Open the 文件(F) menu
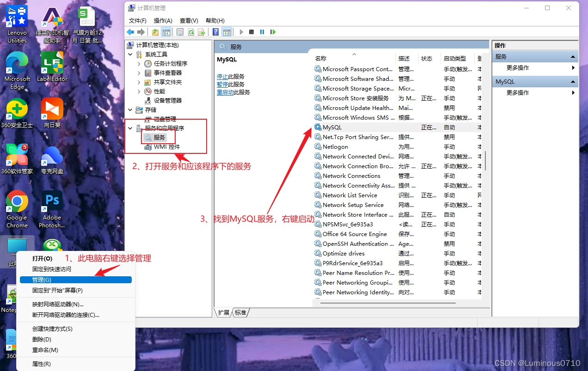The height and width of the screenshot is (371, 588). 138,21
